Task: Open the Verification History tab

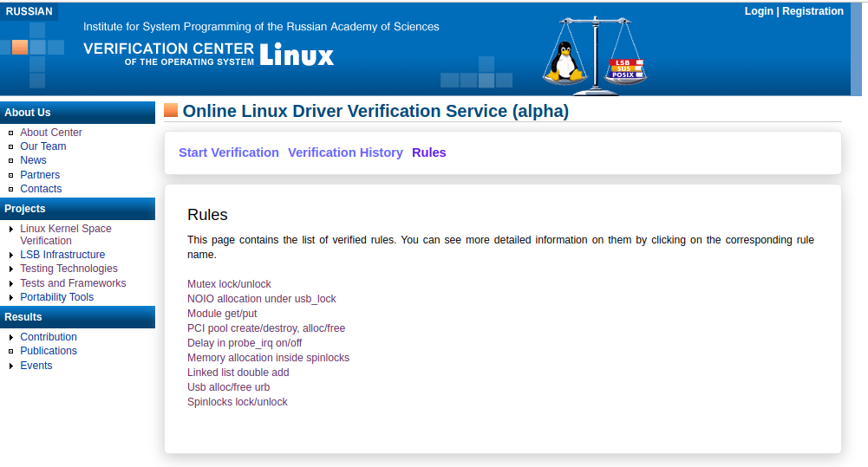Action: [345, 152]
